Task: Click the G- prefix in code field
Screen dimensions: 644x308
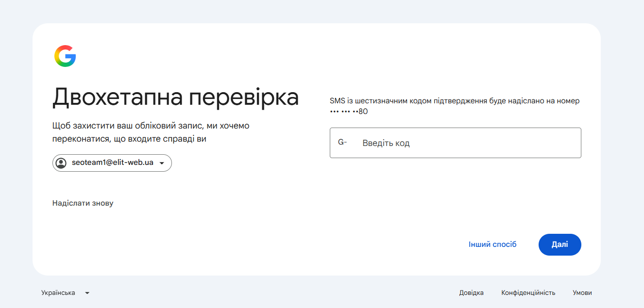Action: click(x=342, y=142)
